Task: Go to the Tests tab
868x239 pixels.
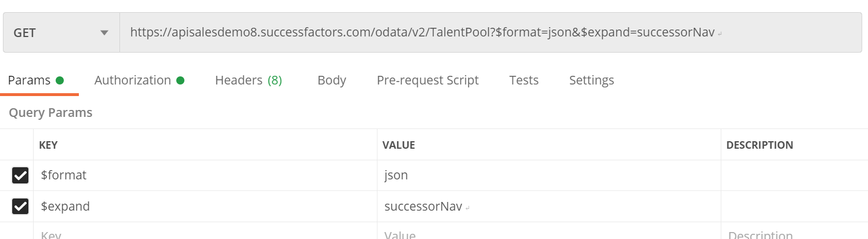Action: coord(524,80)
